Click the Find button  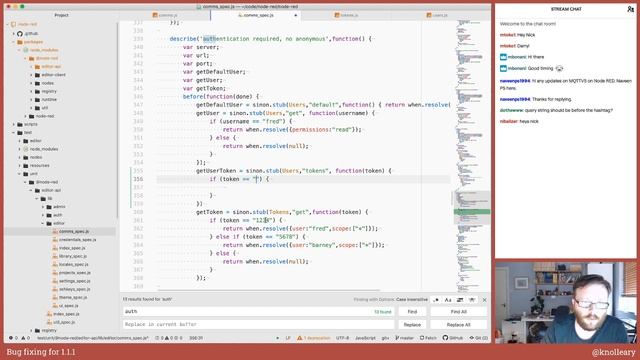(x=412, y=312)
